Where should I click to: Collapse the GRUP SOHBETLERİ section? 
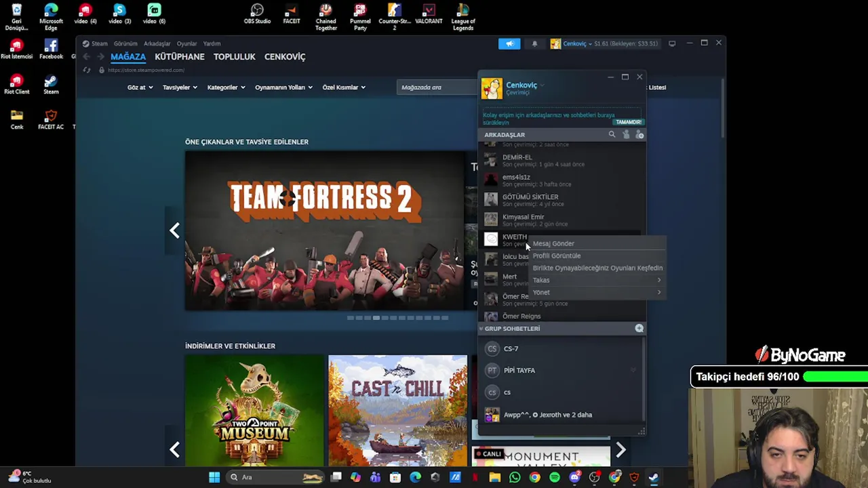481,329
